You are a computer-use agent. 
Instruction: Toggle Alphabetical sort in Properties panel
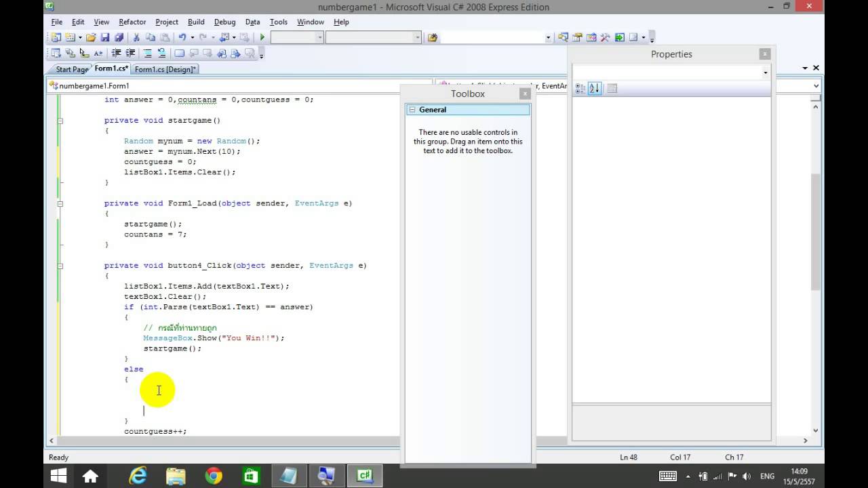point(595,88)
